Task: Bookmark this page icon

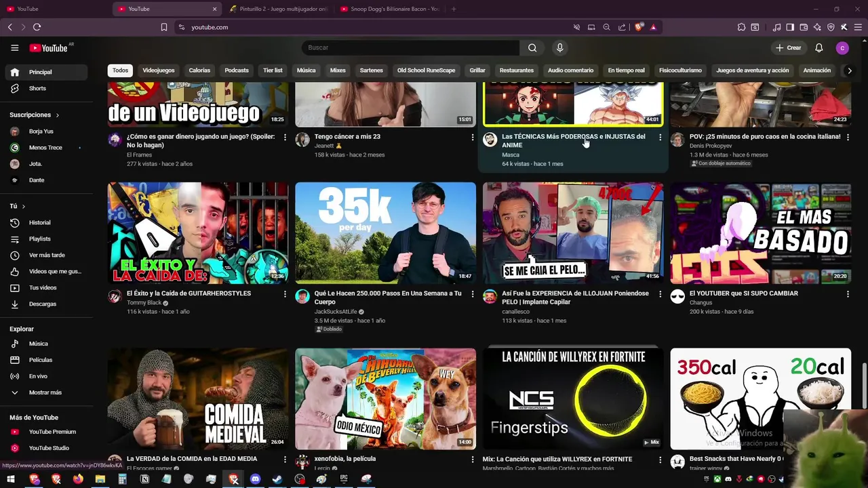Action: coord(163,27)
